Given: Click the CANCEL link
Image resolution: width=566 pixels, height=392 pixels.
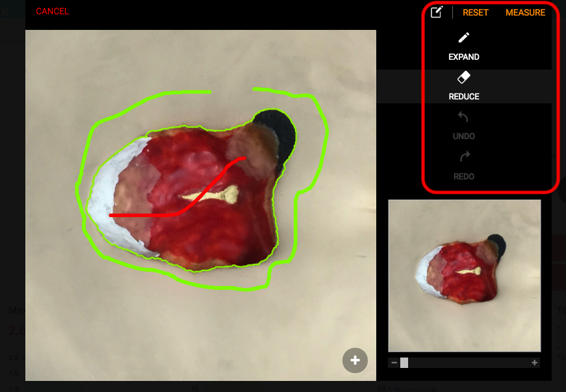Looking at the screenshot, I should [x=52, y=11].
